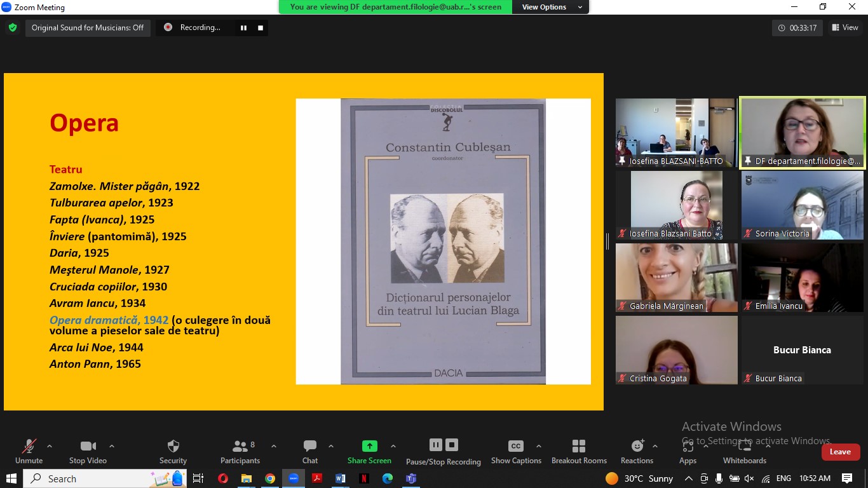Click the book cover image on slide
868x488 pixels.
click(x=443, y=241)
